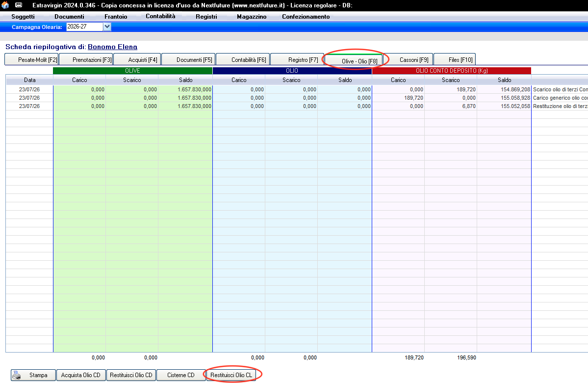The image size is (588, 383).
Task: Select the Olive - Olio [F8] tab
Action: click(354, 60)
